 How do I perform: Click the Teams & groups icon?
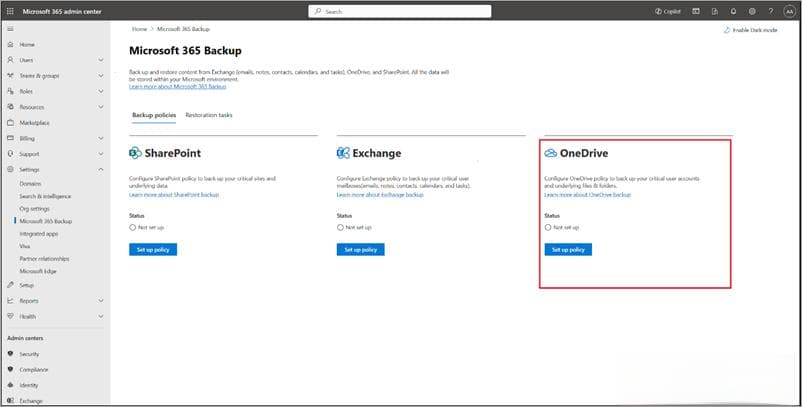tap(10, 76)
